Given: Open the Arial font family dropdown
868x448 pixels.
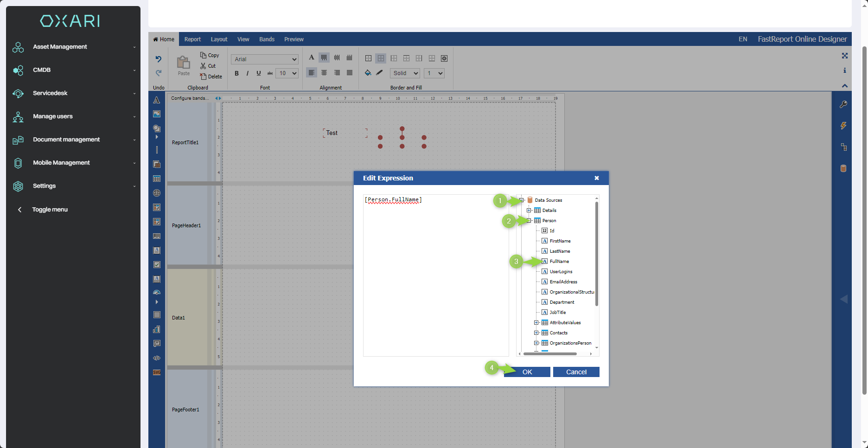Looking at the screenshot, I should 265,59.
